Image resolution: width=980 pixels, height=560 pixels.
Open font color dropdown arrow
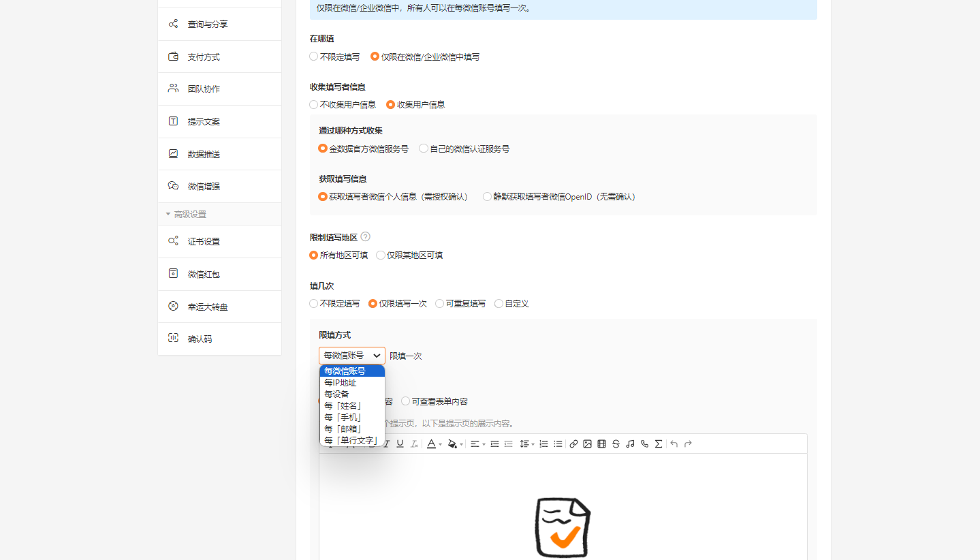440,444
